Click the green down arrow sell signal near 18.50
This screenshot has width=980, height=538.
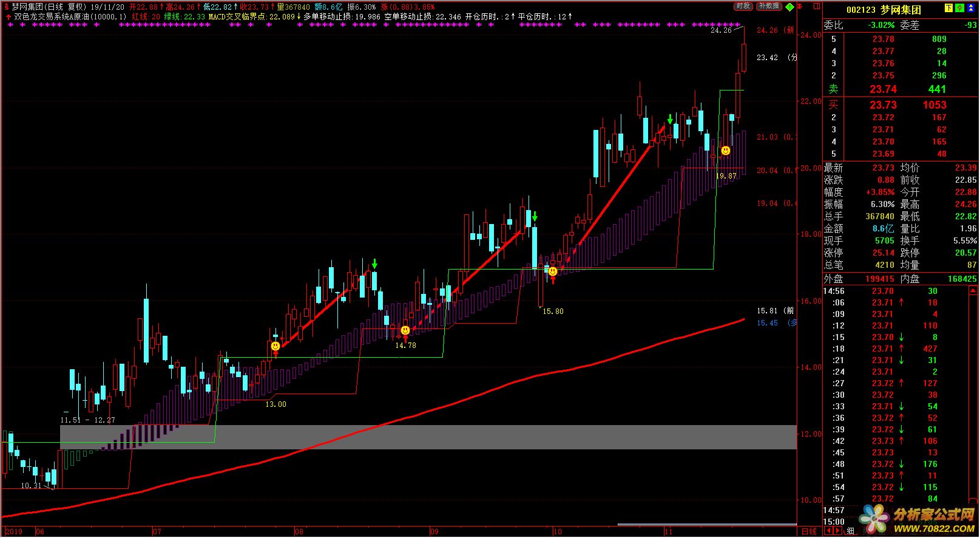(535, 216)
